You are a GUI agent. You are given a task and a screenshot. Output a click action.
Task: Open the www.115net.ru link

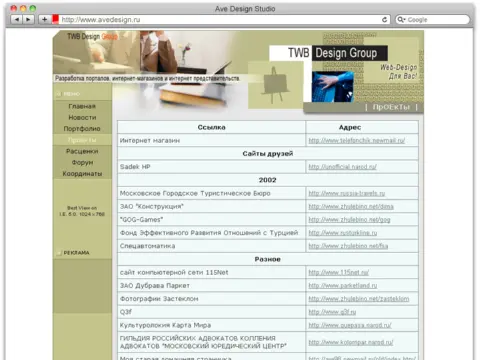(x=338, y=273)
